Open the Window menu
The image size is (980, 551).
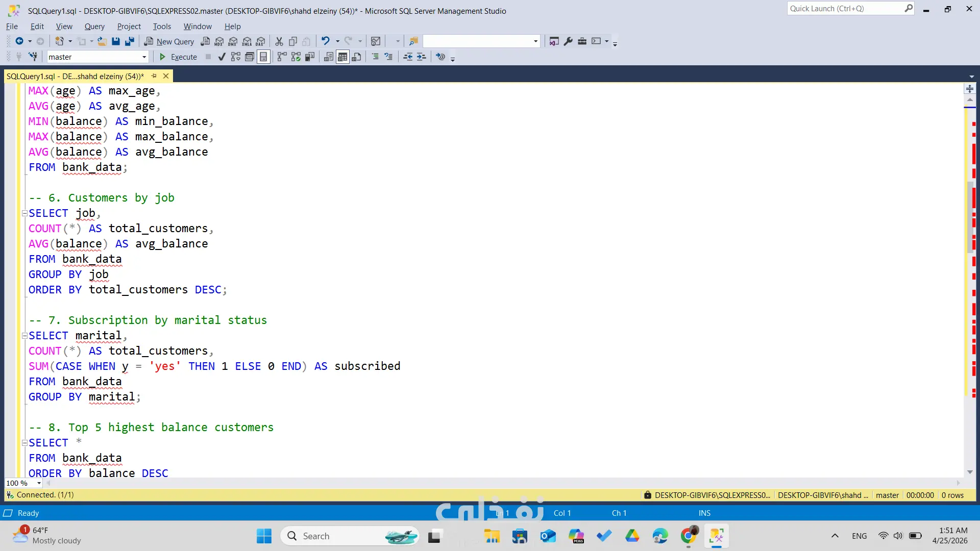[198, 26]
